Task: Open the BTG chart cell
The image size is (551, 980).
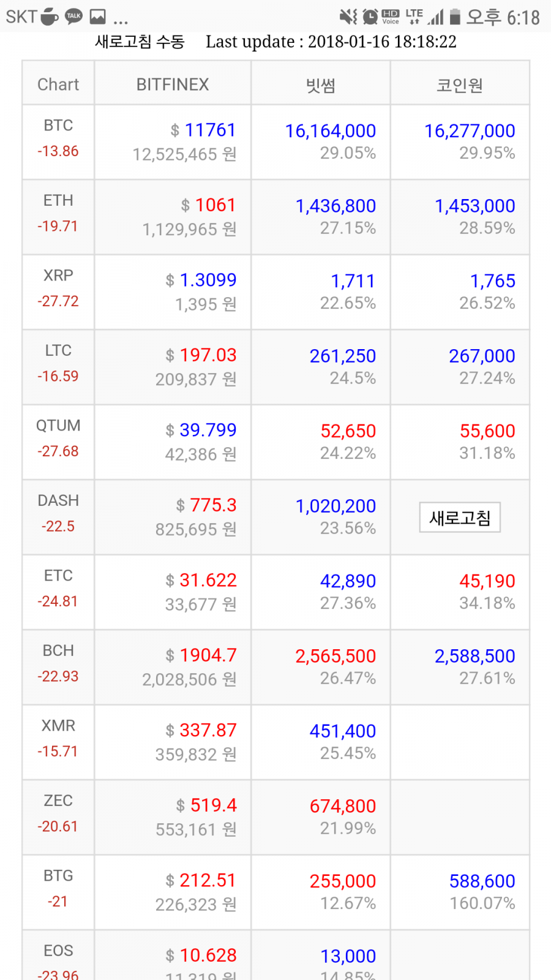Action: [x=58, y=892]
